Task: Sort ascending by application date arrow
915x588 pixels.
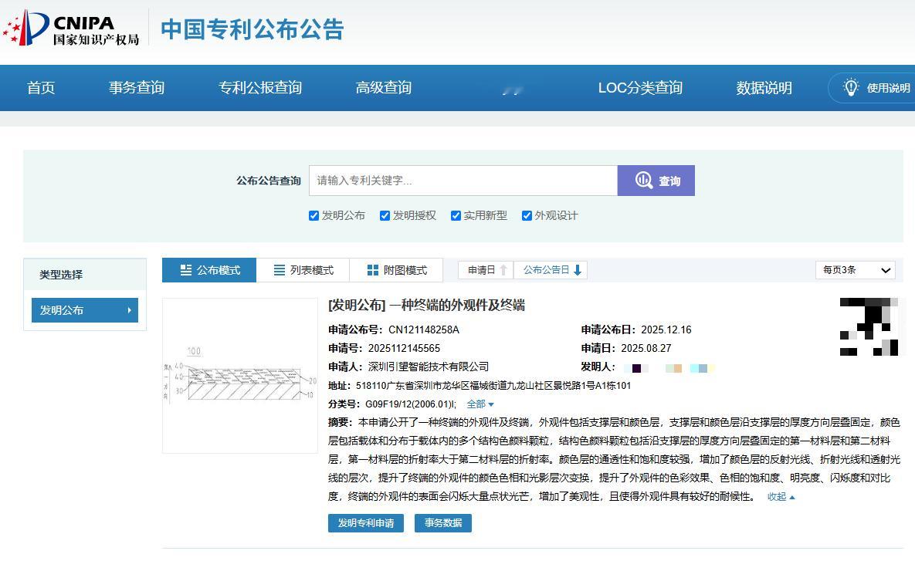Action: coord(503,270)
